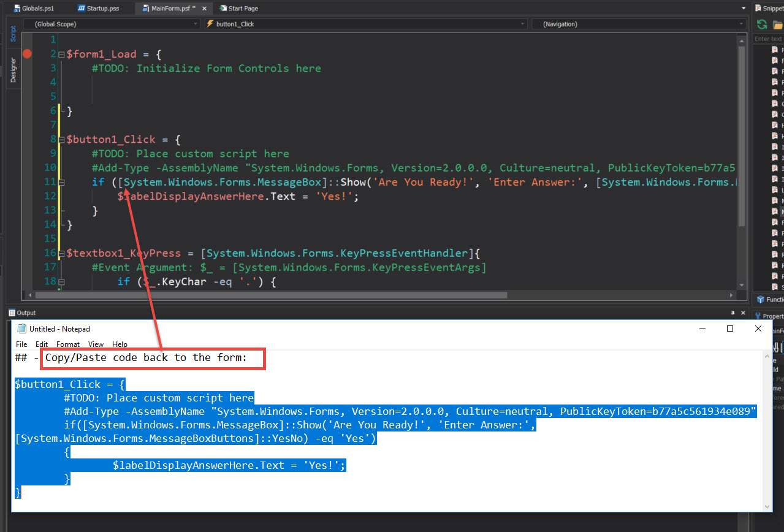784x532 pixels.
Task: Click '$labelDisplayAnswerHere.Text' on editor line 12
Action: tap(207, 196)
